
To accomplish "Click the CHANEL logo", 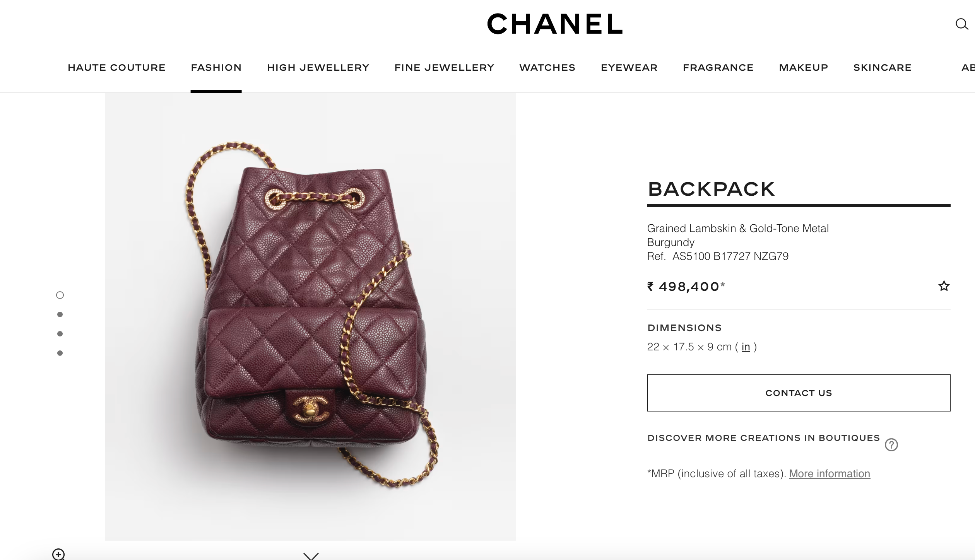I will tap(554, 24).
